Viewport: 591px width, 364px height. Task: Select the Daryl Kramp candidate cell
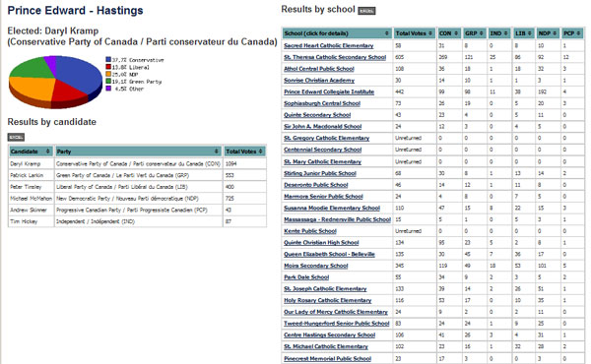point(32,163)
